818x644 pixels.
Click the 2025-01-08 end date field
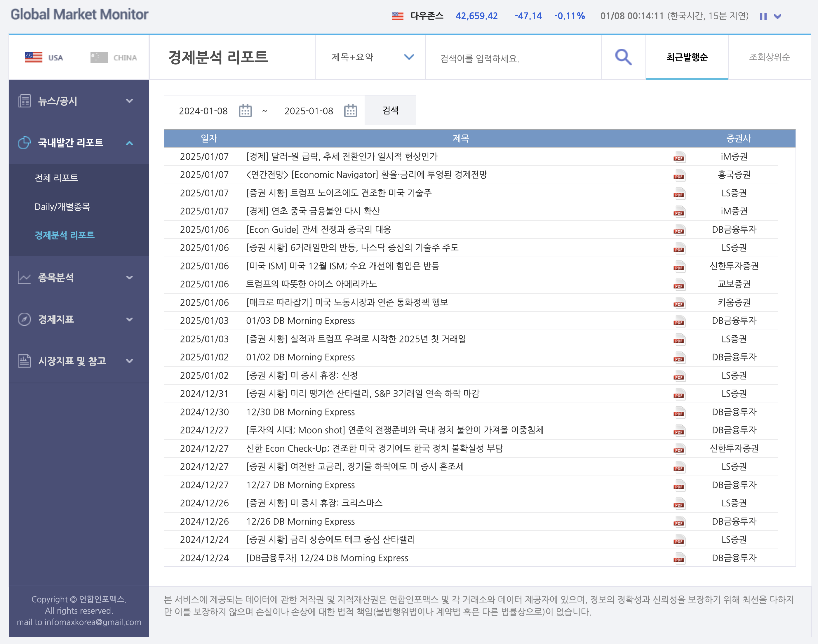[x=309, y=111]
